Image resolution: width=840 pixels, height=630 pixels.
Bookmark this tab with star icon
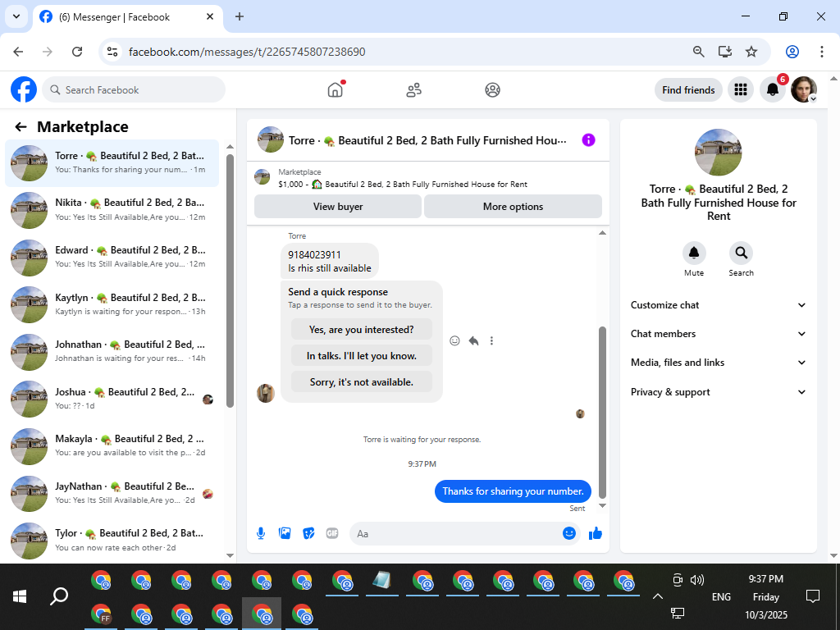pyautogui.click(x=751, y=52)
